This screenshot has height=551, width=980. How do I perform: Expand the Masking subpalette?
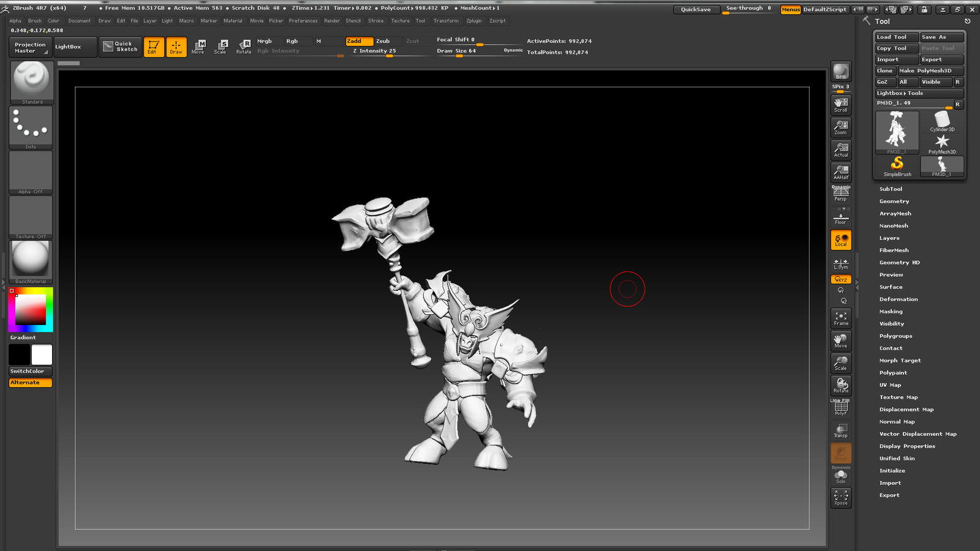(891, 312)
